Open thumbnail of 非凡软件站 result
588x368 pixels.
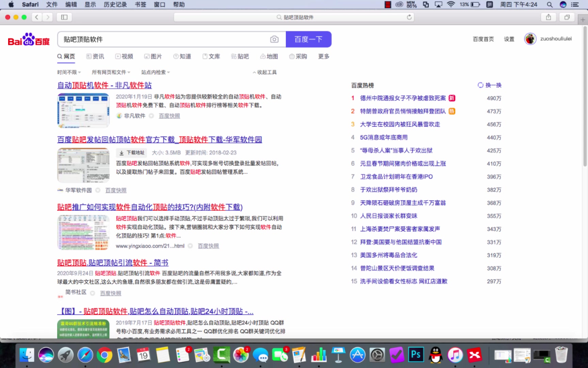coord(83,110)
